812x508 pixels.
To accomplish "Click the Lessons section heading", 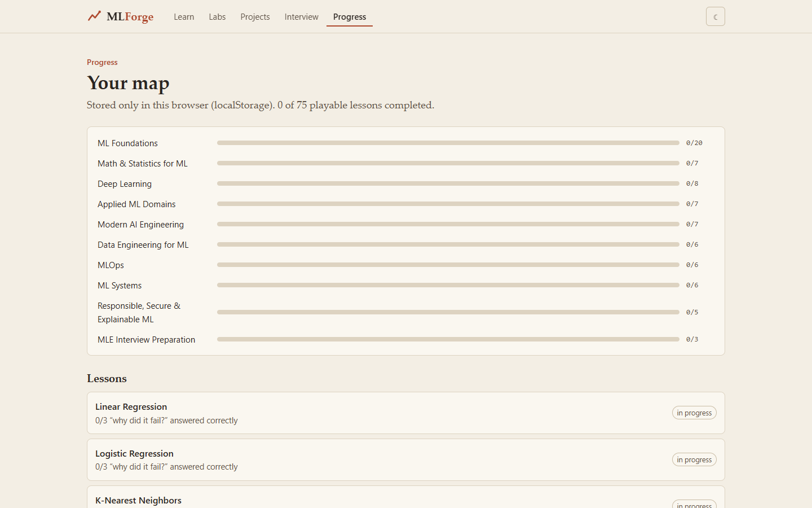I will [x=107, y=379].
